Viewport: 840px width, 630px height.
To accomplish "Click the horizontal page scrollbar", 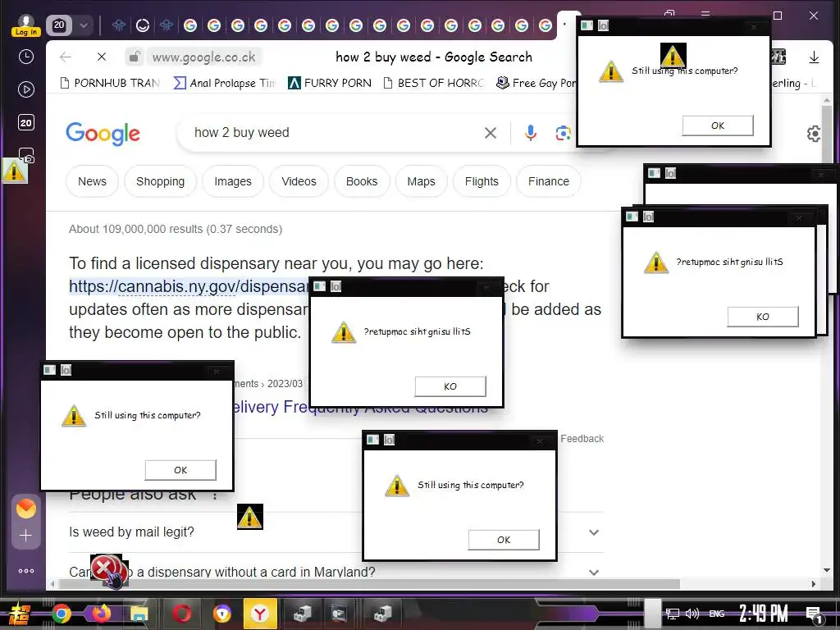I will (x=370, y=583).
